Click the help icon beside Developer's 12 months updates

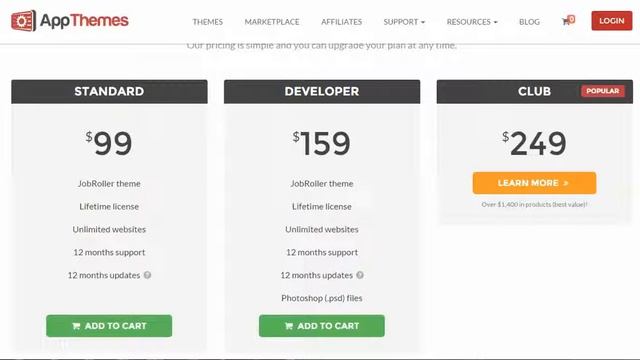coord(360,275)
